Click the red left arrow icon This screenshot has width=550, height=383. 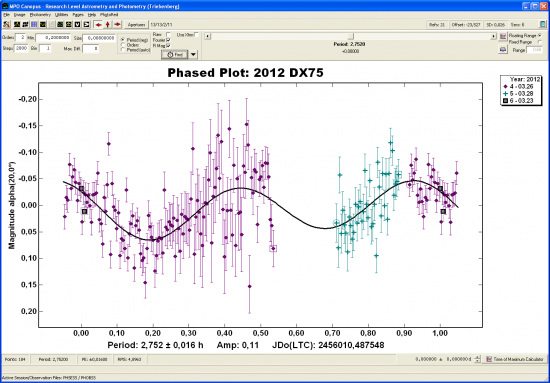tap(99, 25)
